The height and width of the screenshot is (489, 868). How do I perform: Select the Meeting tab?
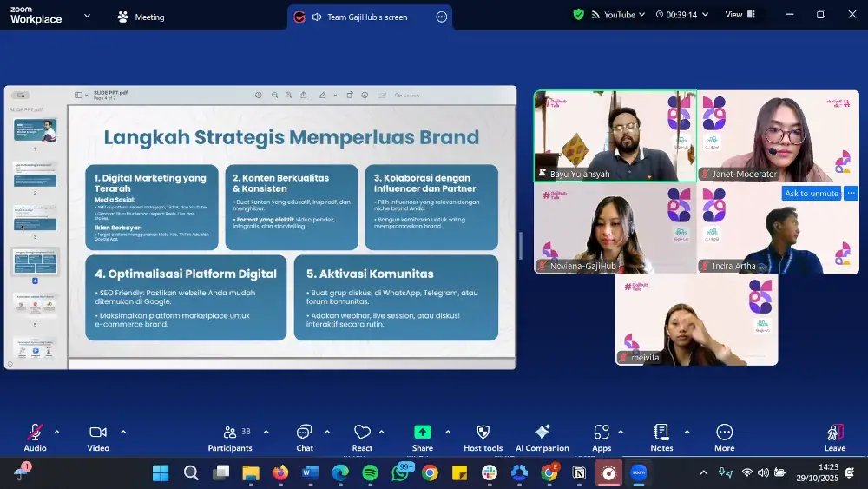pos(141,17)
